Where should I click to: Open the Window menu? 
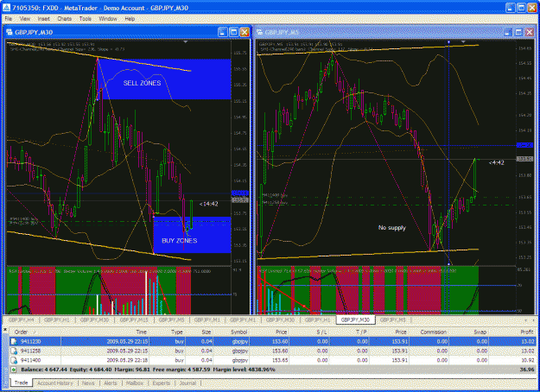(108, 19)
